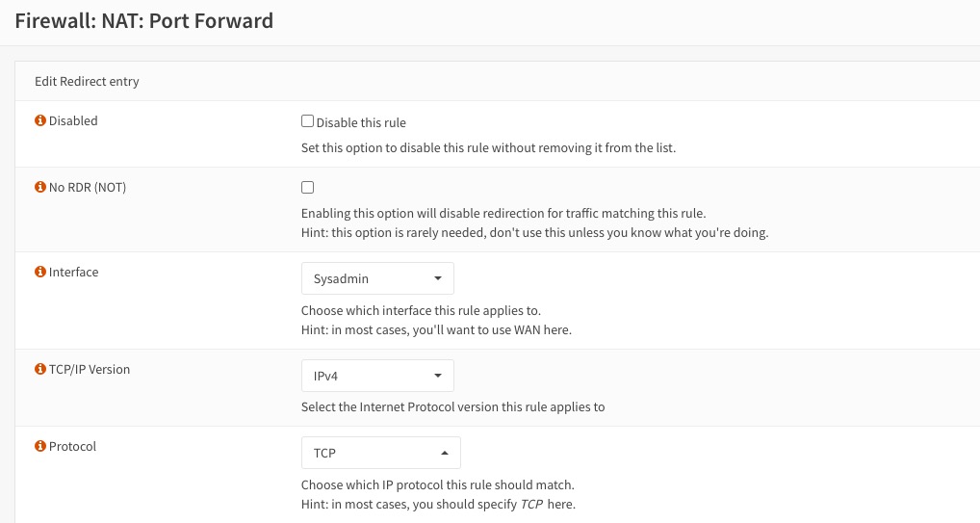Tick the No RDR (NOT) checkbox
The width and height of the screenshot is (980, 523).
pos(307,187)
